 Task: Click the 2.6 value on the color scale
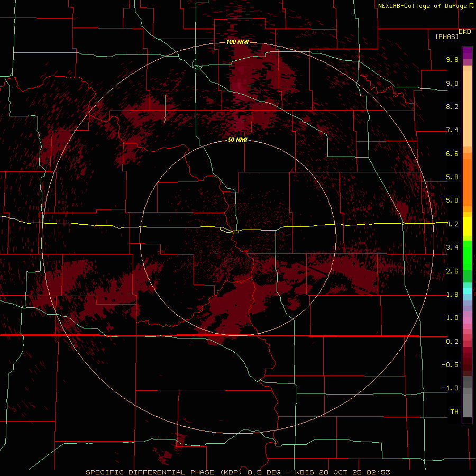[x=452, y=271]
